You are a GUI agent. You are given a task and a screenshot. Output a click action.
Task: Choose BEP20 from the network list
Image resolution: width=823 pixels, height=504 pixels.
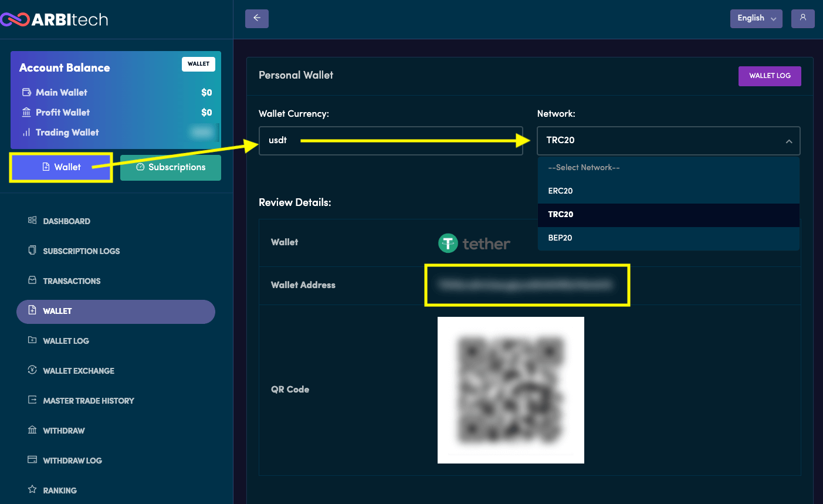click(560, 238)
